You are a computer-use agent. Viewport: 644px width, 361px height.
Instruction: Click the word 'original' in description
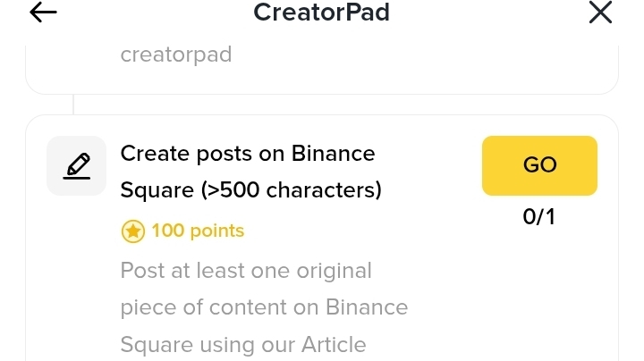[334, 271]
